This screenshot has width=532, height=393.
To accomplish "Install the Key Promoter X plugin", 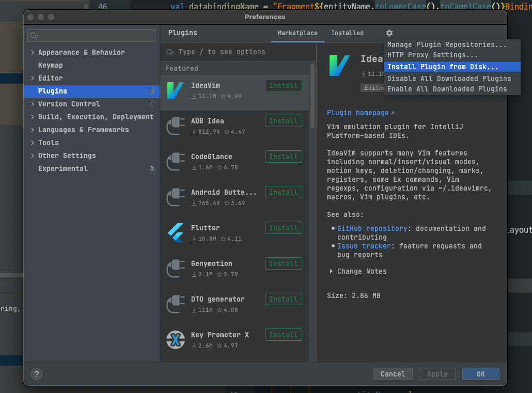I will (x=284, y=335).
